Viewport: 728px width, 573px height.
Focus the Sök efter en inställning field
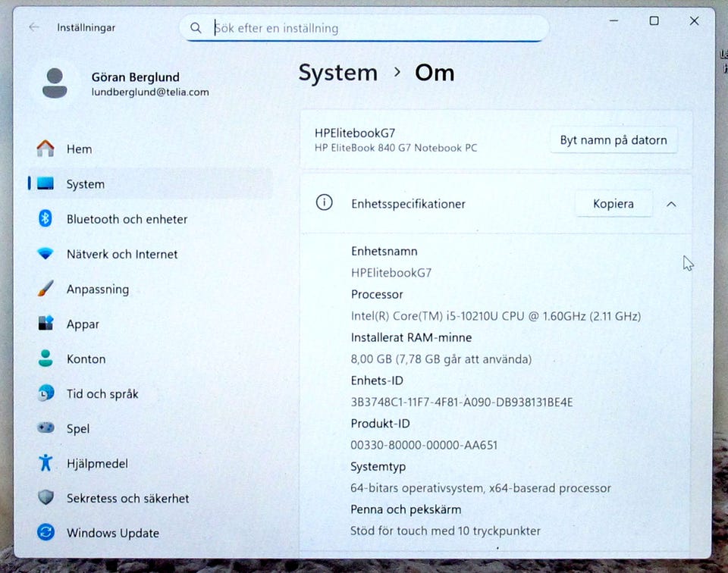coord(364,28)
